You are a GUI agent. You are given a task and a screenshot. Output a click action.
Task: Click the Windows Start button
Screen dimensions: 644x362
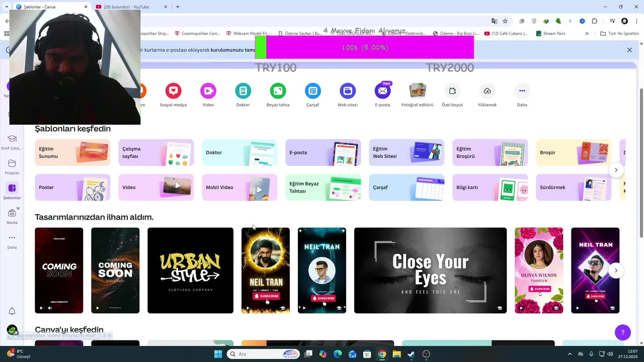point(218,354)
